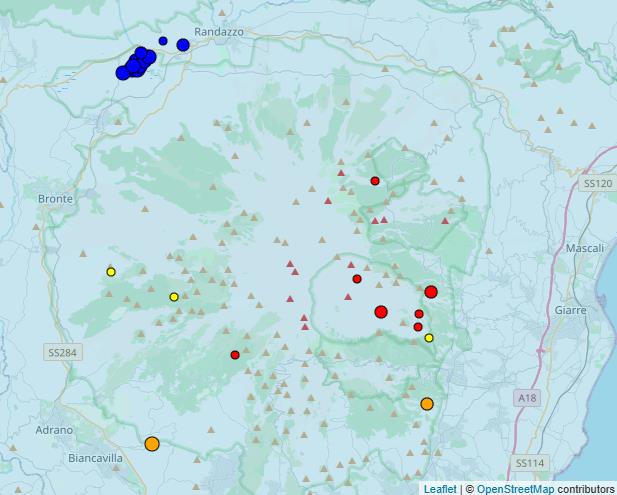Click the SS120 road shield
Viewport: 617px width, 495px height.
point(598,183)
